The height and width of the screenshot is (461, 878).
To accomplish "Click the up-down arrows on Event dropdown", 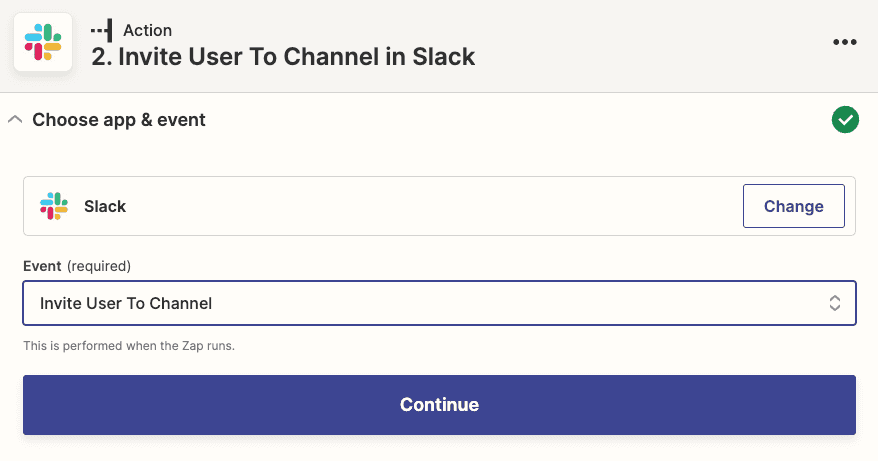I will coord(834,303).
